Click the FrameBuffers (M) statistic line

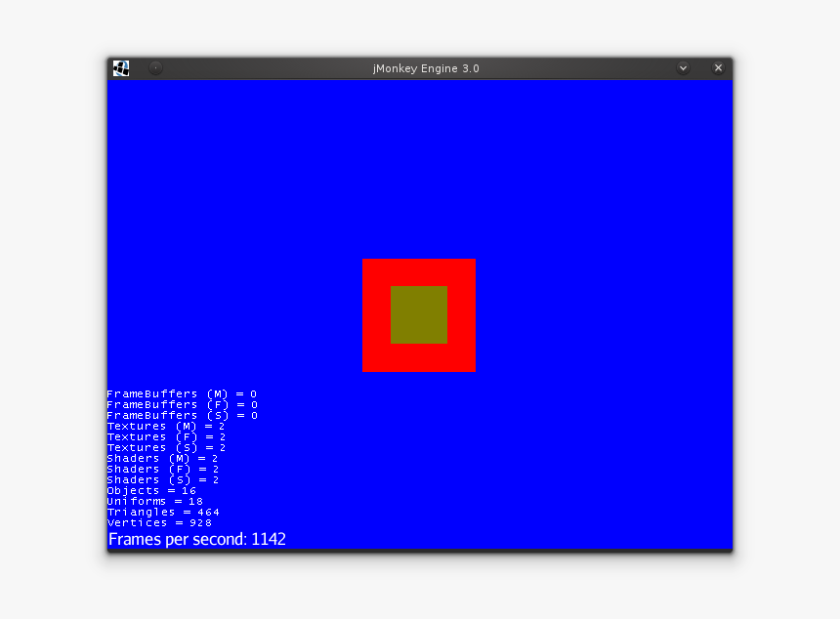pyautogui.click(x=182, y=393)
